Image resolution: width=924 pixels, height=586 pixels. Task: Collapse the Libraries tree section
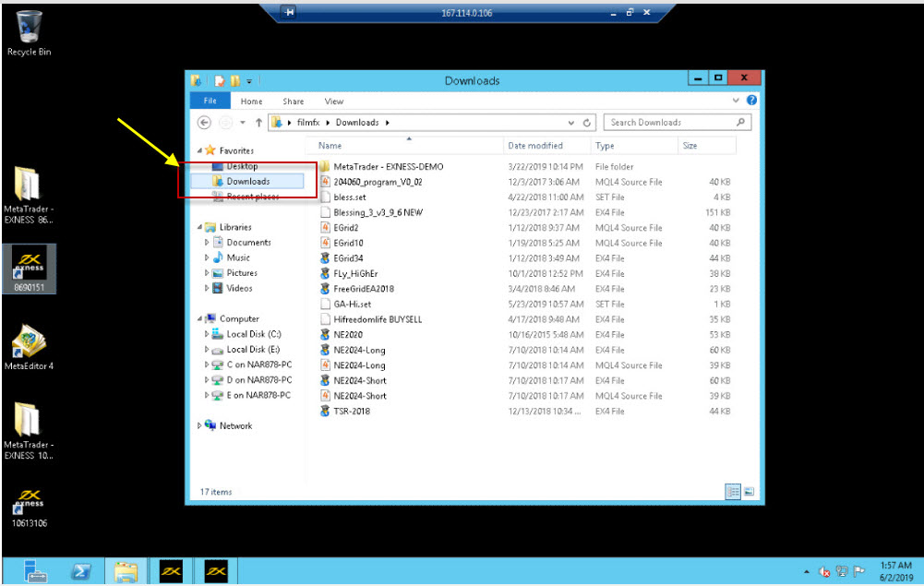coord(200,227)
